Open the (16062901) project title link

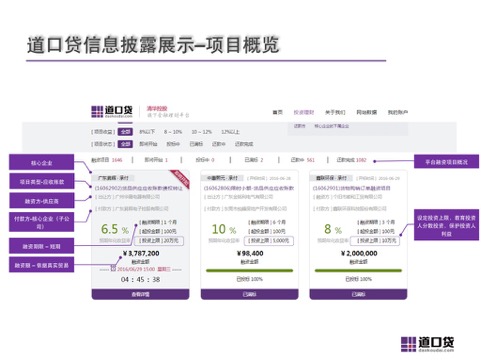[x=351, y=188]
